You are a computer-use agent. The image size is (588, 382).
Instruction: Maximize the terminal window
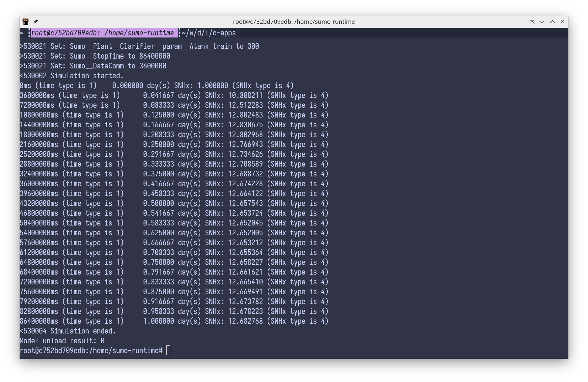(552, 22)
